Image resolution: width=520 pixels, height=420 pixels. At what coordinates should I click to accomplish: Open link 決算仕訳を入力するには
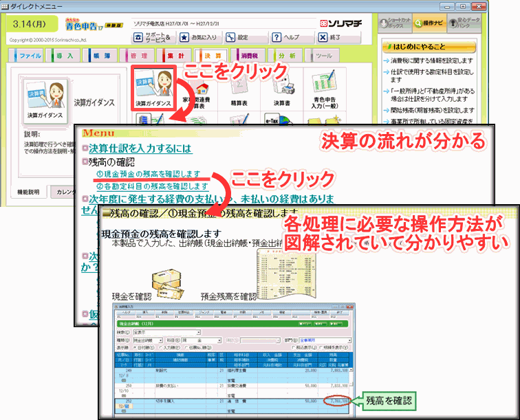[x=140, y=148]
